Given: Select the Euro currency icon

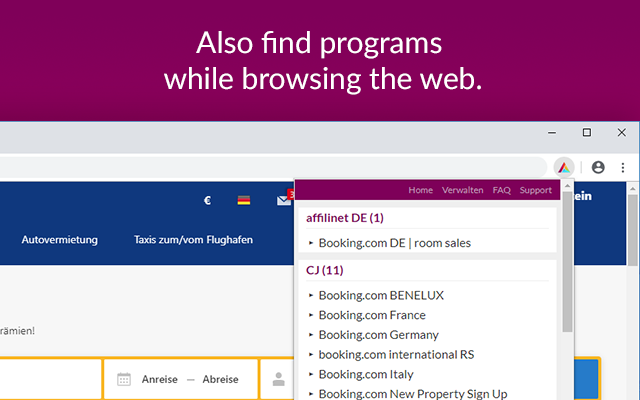Looking at the screenshot, I should 207,200.
